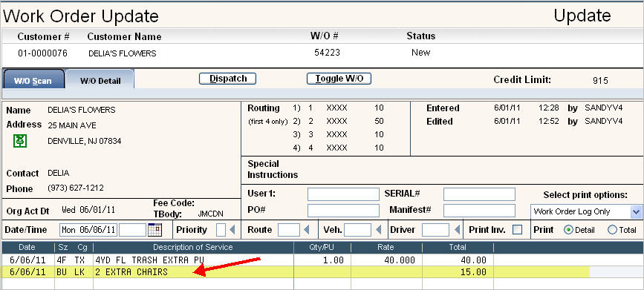Select the Detail print radio button
This screenshot has width=644, height=290.
click(568, 230)
